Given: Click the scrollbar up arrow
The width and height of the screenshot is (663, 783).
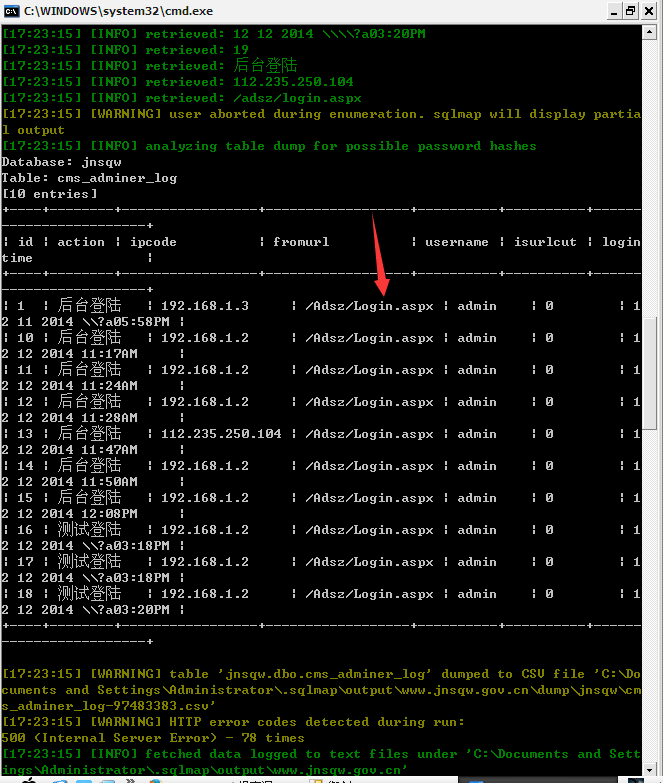Looking at the screenshot, I should [x=649, y=33].
